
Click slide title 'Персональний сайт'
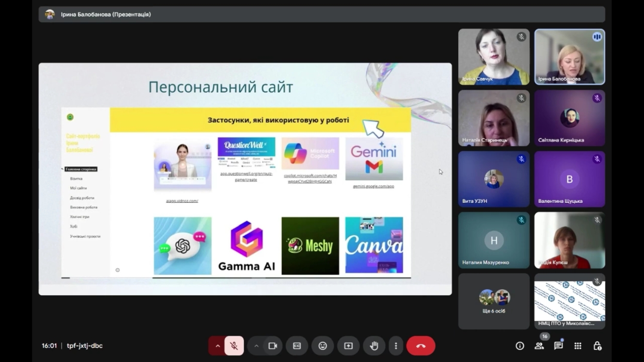221,87
